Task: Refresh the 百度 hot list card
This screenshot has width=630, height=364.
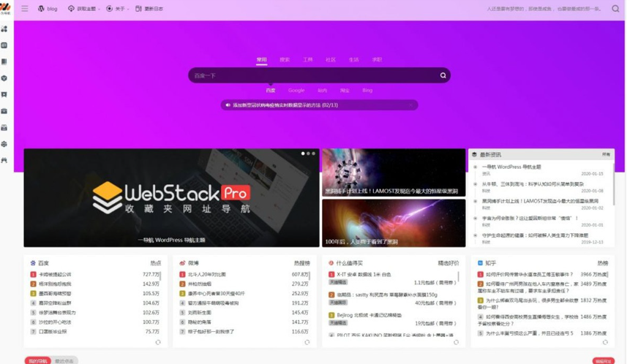Action: 158,342
